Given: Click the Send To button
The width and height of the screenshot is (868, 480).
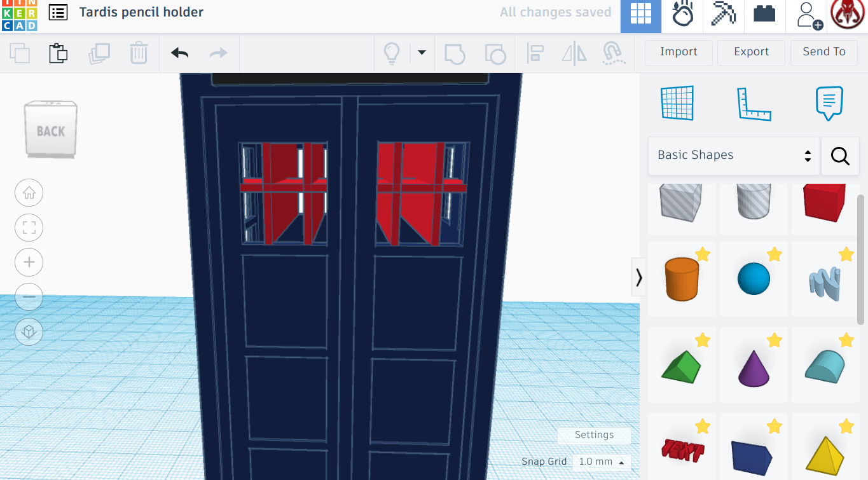Looking at the screenshot, I should (824, 52).
